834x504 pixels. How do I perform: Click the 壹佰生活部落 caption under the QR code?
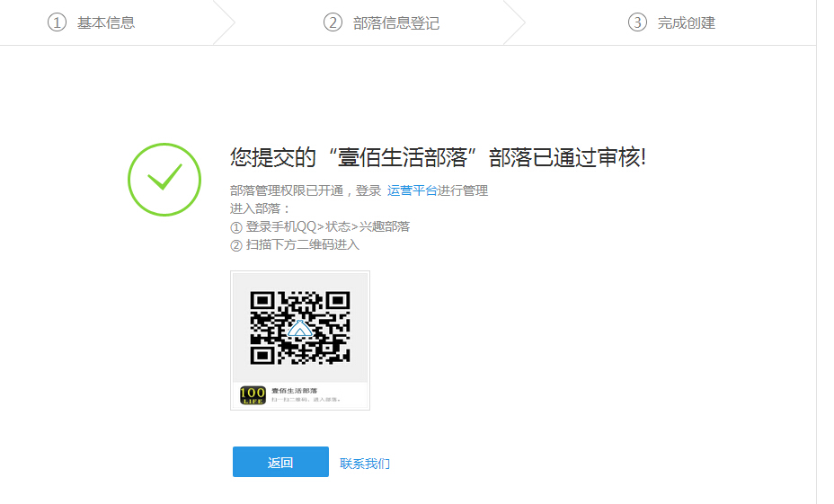point(294,391)
